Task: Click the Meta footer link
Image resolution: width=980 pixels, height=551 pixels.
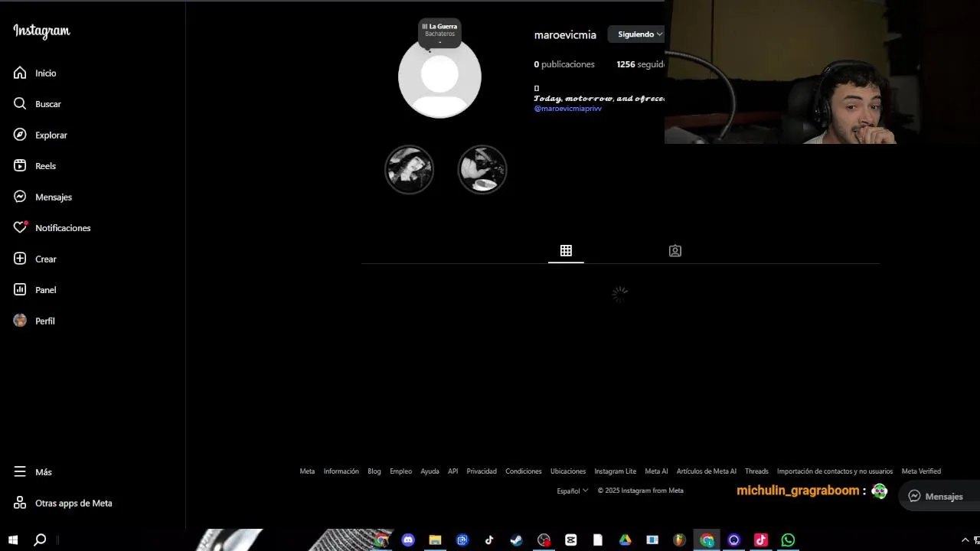Action: 307,471
